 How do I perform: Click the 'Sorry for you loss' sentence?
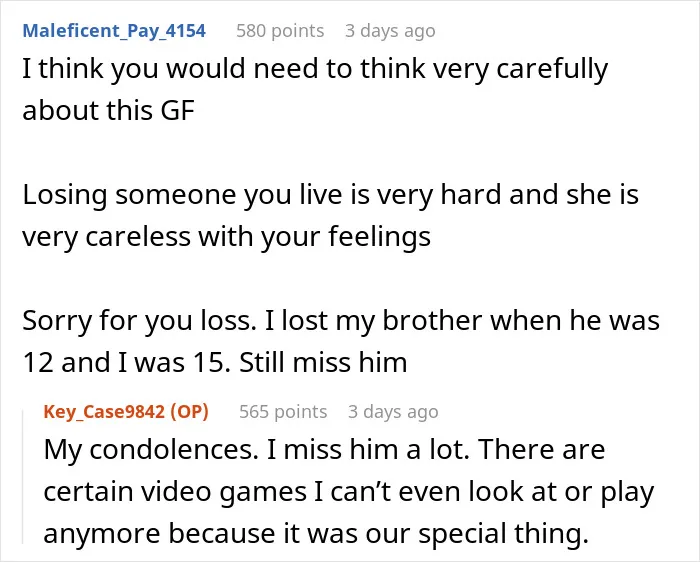(x=139, y=321)
